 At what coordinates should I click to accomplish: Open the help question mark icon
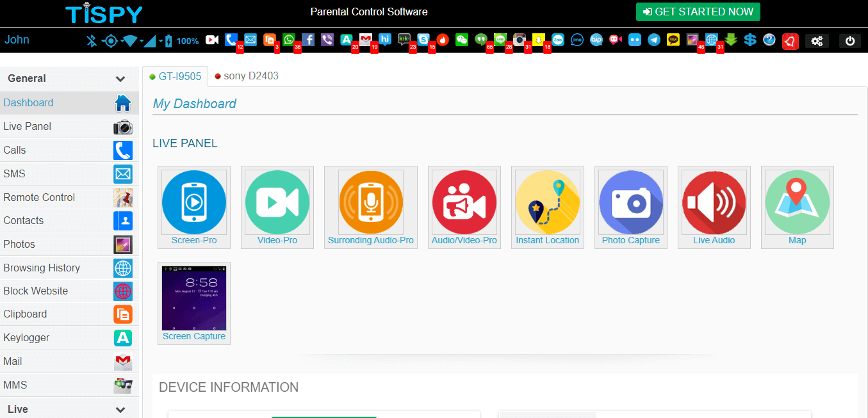[x=769, y=40]
